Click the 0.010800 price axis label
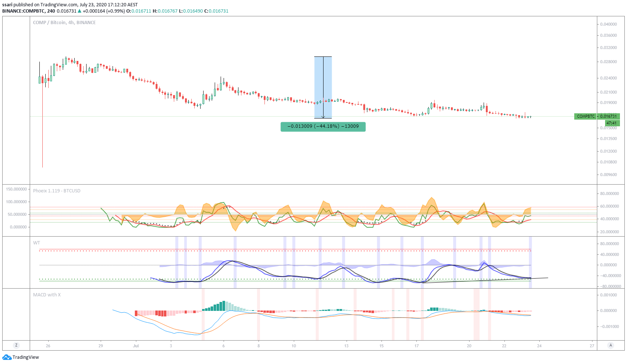The width and height of the screenshot is (627, 364). click(608, 162)
